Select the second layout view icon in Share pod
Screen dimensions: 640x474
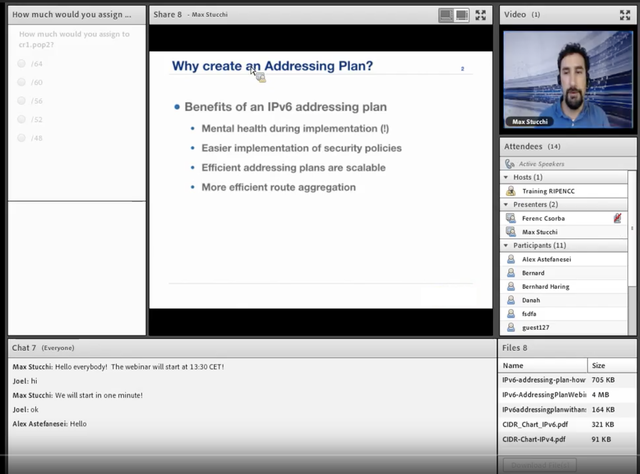[462, 16]
